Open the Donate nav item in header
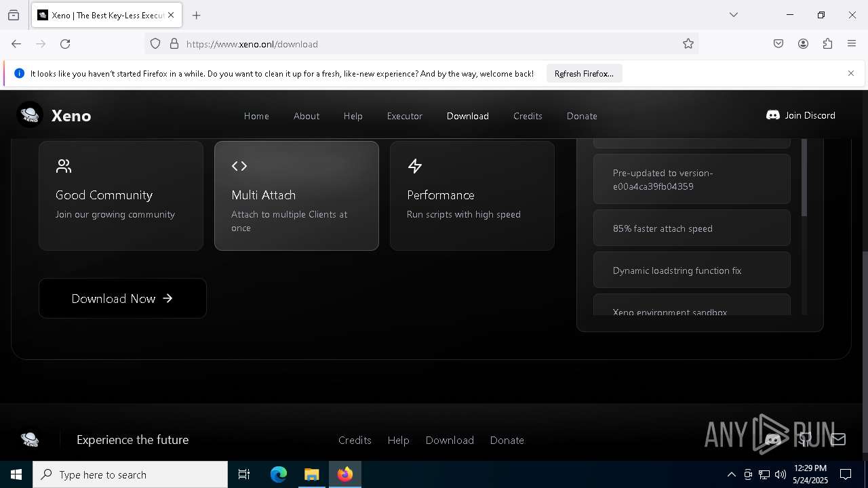This screenshot has width=868, height=488. (x=582, y=116)
